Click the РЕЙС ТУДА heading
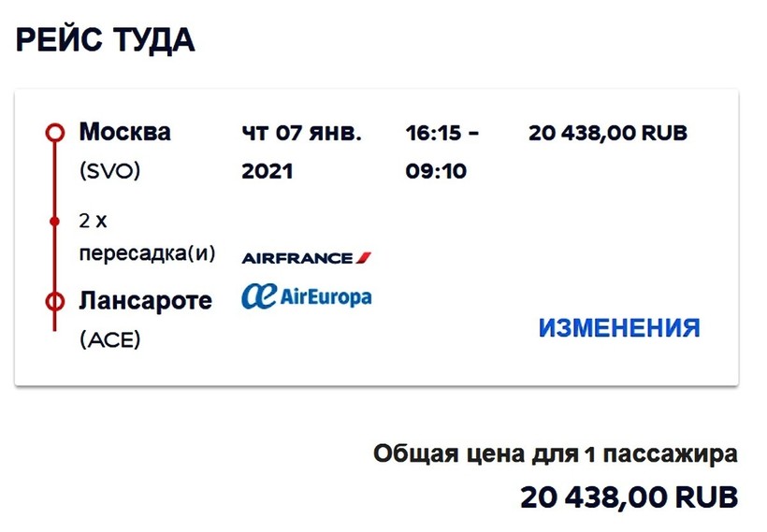 tap(105, 40)
